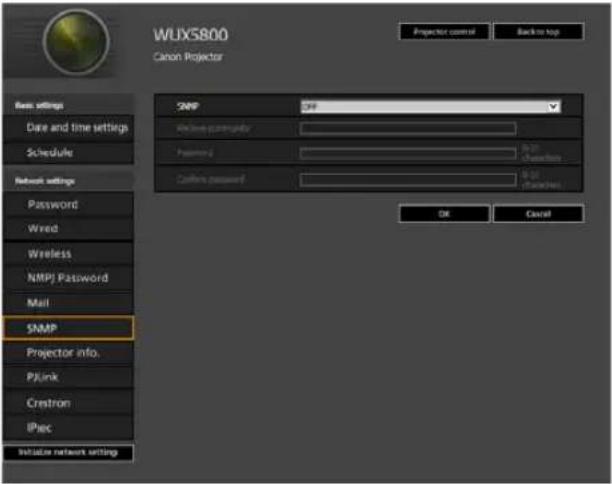Open the NMPJ Password settings
The height and width of the screenshot is (484, 612).
coord(68,278)
